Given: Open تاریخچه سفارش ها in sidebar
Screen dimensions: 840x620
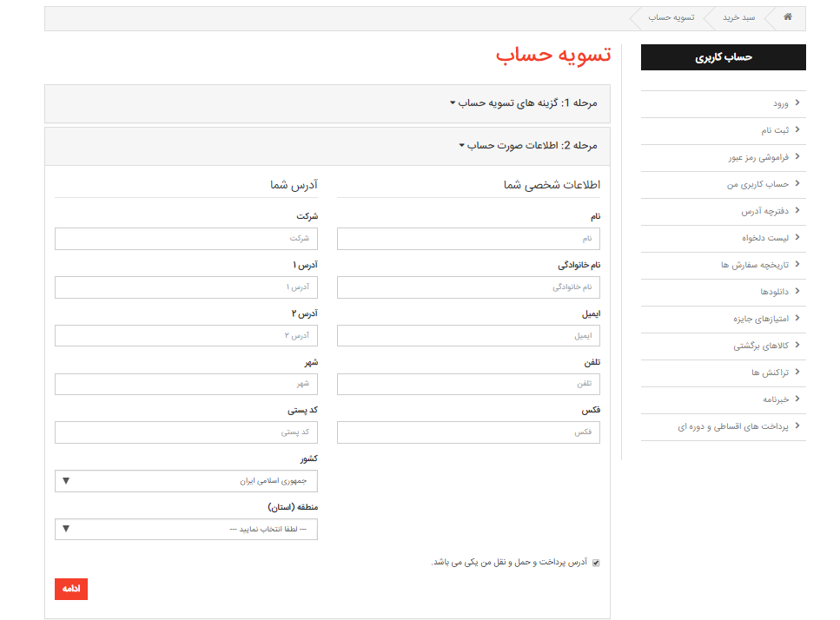Looking at the screenshot, I should pyautogui.click(x=754, y=265).
